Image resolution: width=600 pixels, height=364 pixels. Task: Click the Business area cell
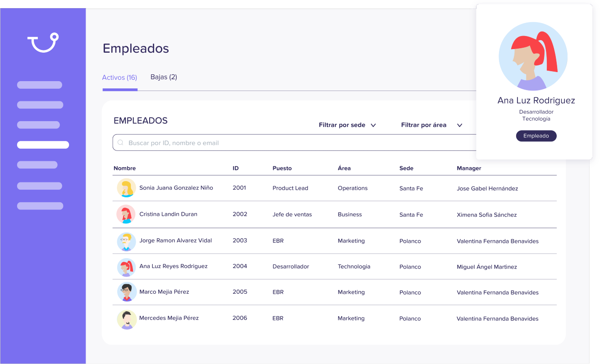click(x=350, y=214)
